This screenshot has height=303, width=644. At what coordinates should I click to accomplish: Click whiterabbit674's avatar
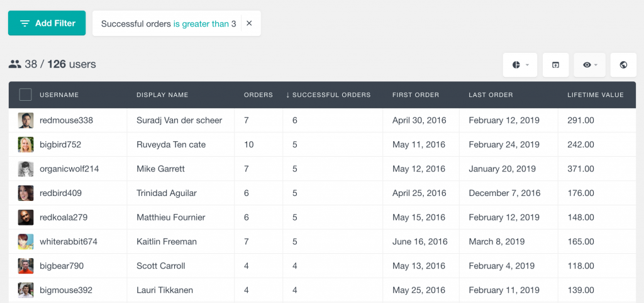26,242
